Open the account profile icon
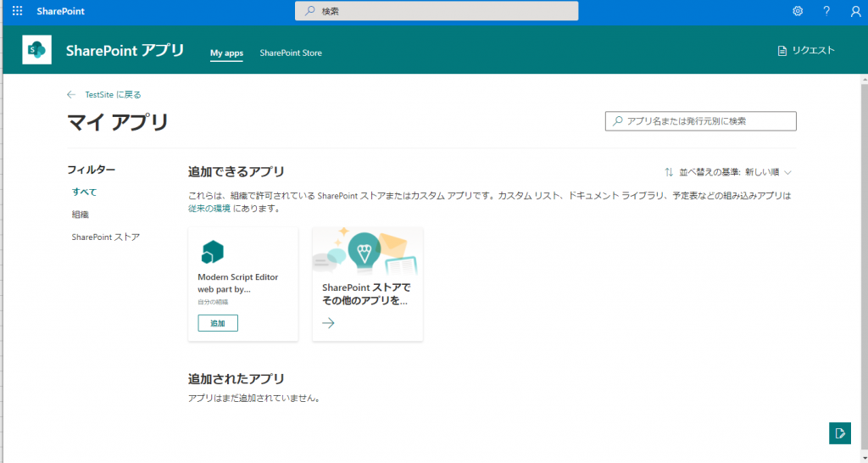This screenshot has height=463, width=868. [x=856, y=11]
